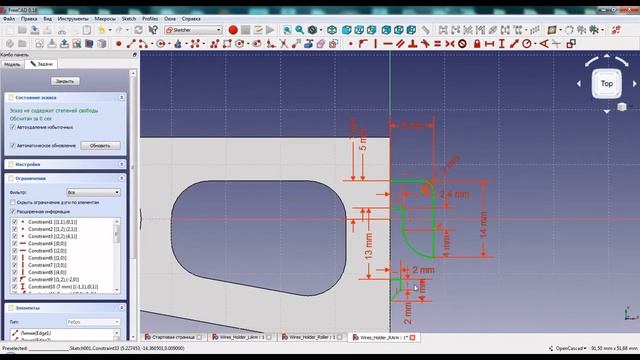640x360 pixels.
Task: Switch to the Модель tab
Action: tap(12, 64)
